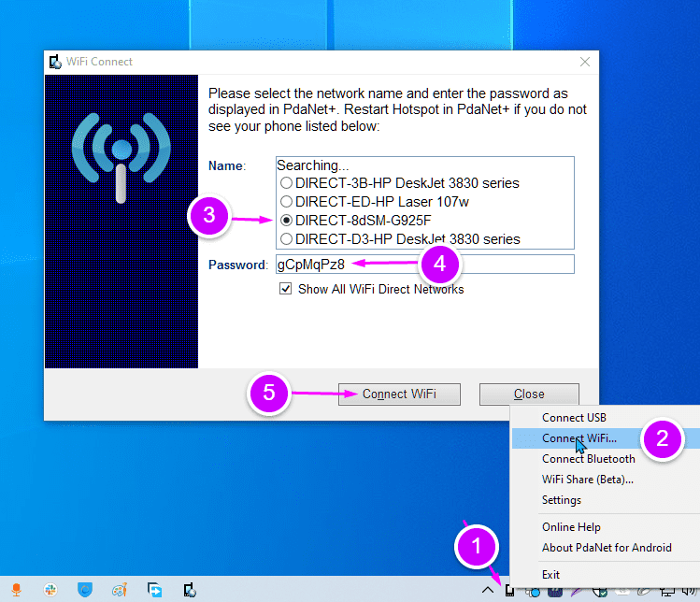Click the Close button in dialog
This screenshot has width=700, height=602.
529,394
